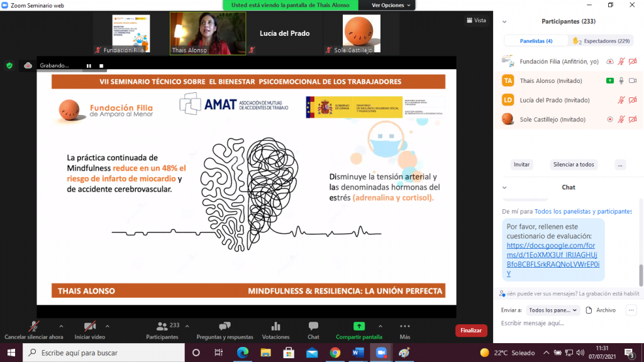This screenshot has width=644, height=362.
Task: Click chat message input field
Action: tap(569, 324)
